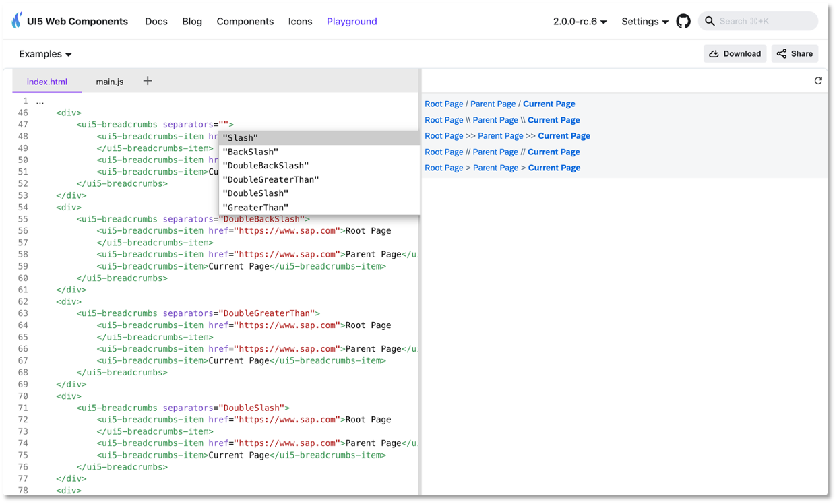837x504 pixels.
Task: Click the Current Page breadcrumb link
Action: pyautogui.click(x=549, y=104)
